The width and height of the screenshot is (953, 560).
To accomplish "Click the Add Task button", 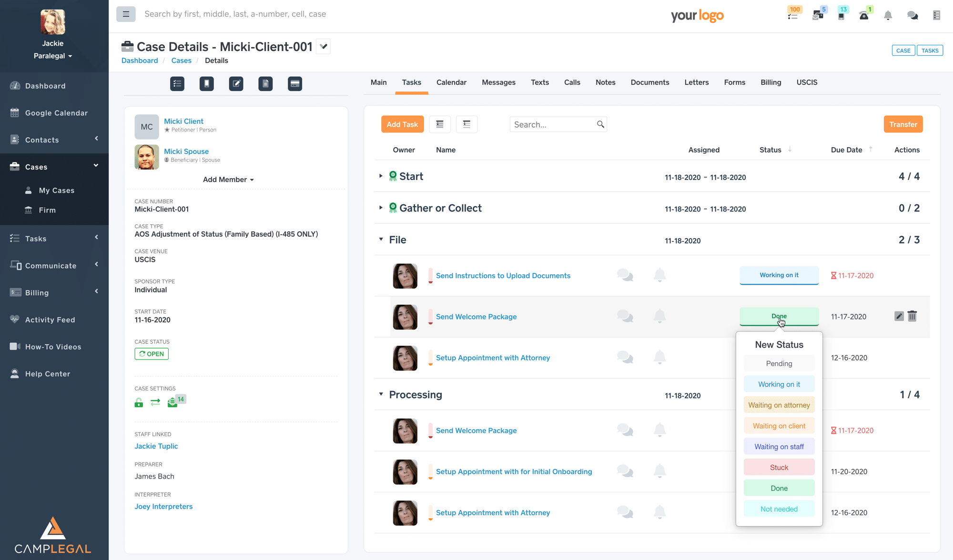I will [x=402, y=124].
